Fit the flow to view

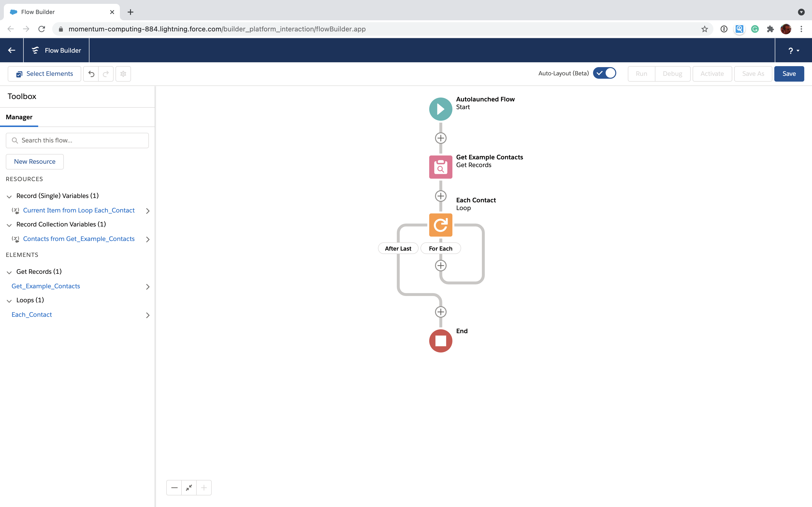(189, 487)
